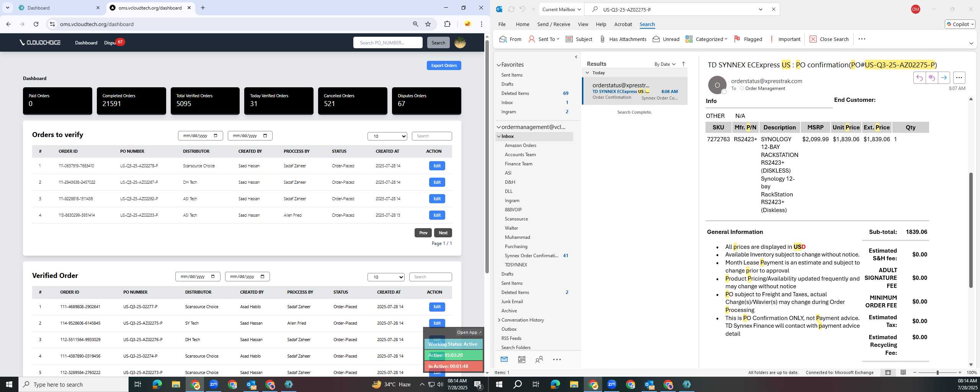This screenshot has width=980, height=392.
Task: Open the Sent To filter dropdown
Action: [x=544, y=39]
